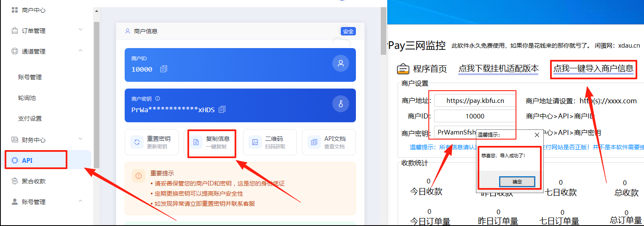This screenshot has height=226, width=644.
Task: Click the 商户地址 input field
Action: (x=475, y=101)
